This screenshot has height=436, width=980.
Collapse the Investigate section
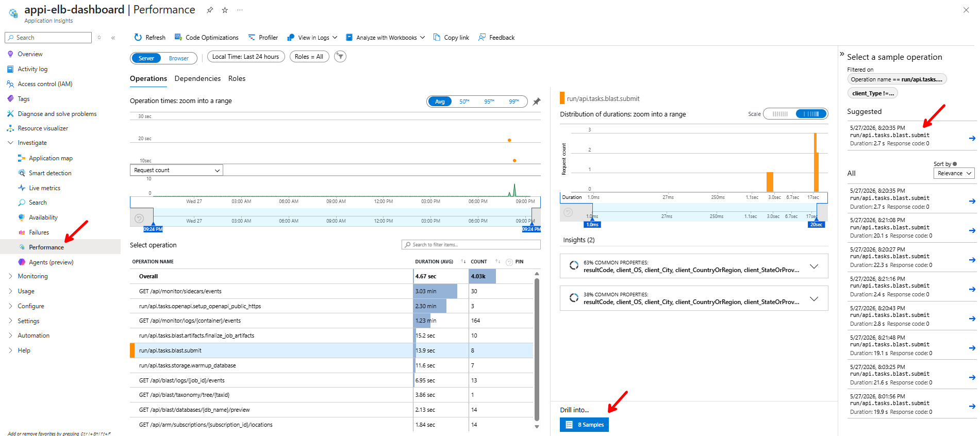tap(10, 143)
